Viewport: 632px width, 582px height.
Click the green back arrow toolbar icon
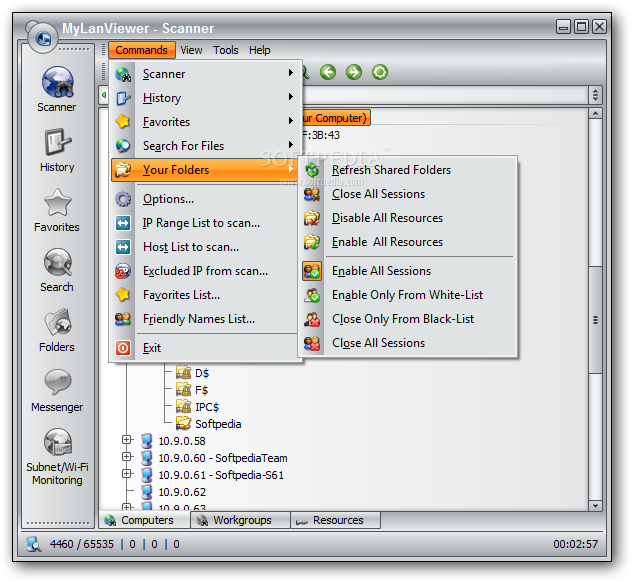[x=328, y=73]
